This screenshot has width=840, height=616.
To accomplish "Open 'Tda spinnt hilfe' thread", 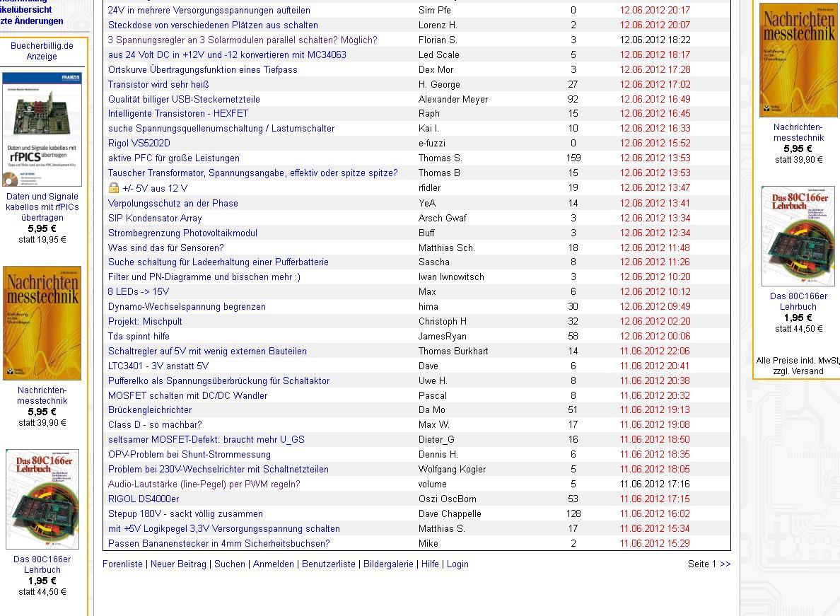I will pyautogui.click(x=139, y=337).
